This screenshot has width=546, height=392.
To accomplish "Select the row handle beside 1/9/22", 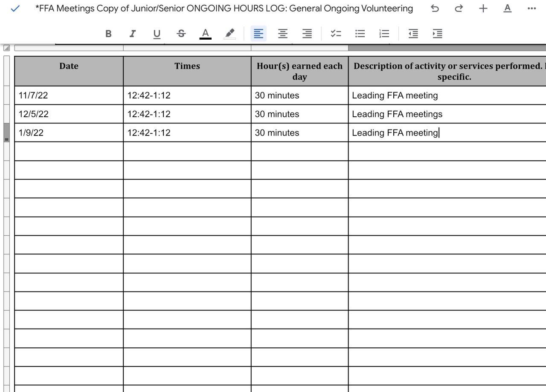I will pyautogui.click(x=6, y=133).
